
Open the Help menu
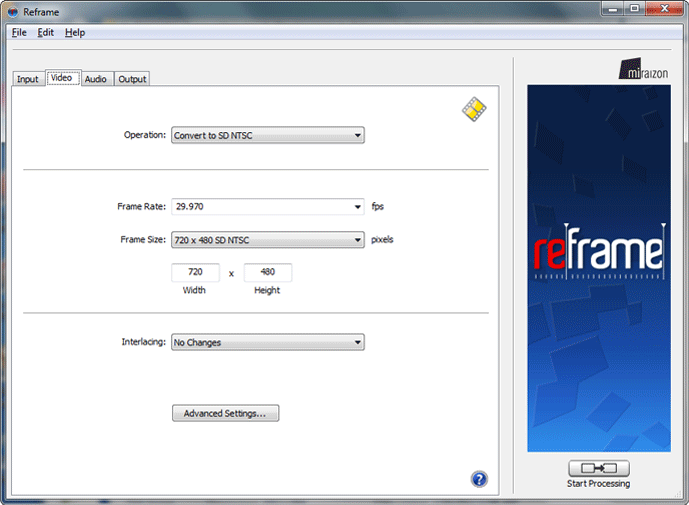coord(75,33)
